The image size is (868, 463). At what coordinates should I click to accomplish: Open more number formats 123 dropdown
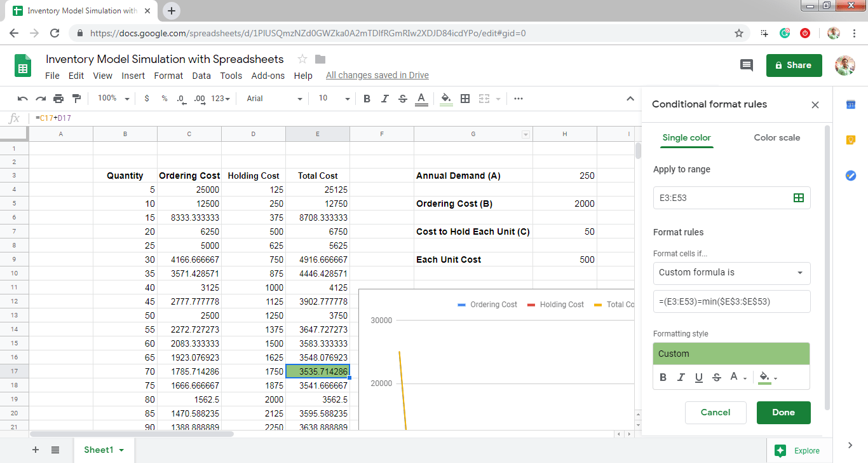coord(220,99)
